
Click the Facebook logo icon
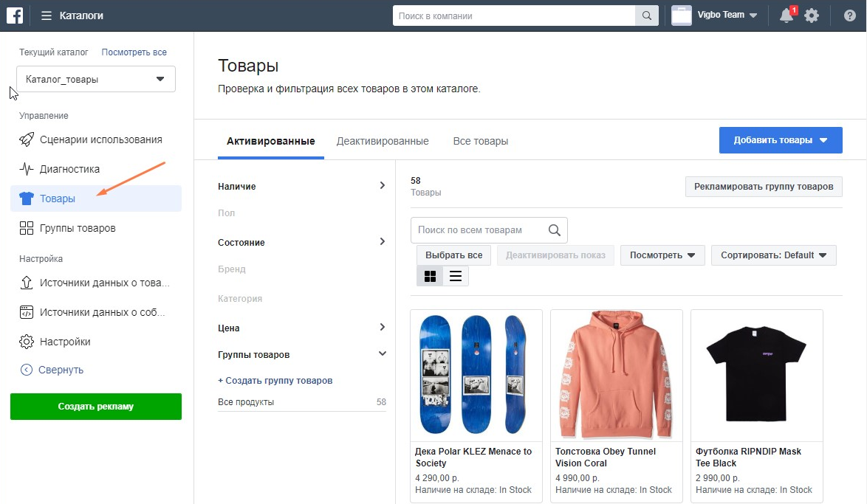click(x=14, y=15)
